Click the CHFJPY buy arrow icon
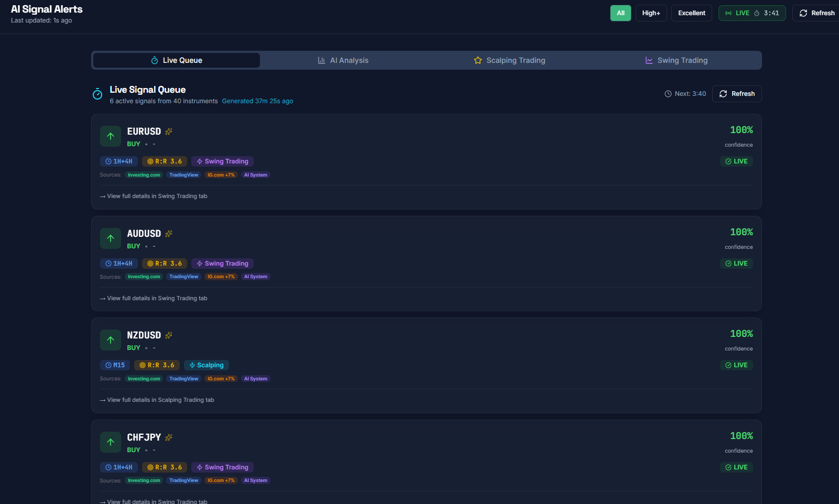Viewport: 839px width, 504px height. [x=111, y=442]
